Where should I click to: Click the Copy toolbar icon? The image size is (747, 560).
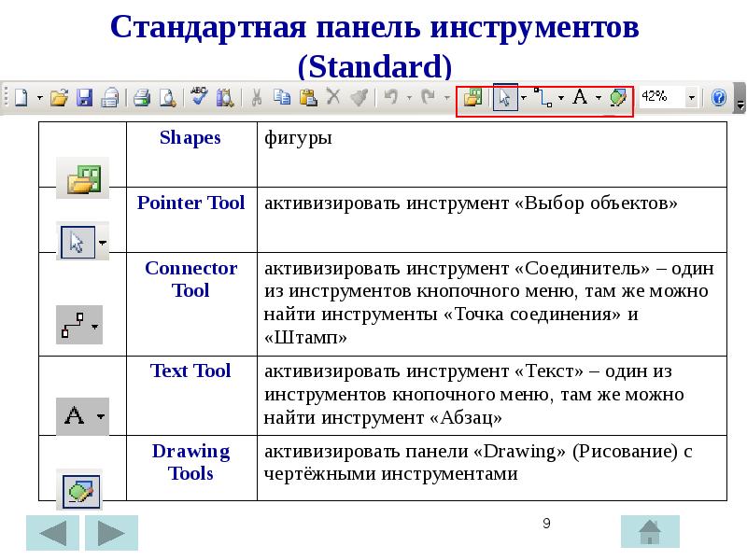pyautogui.click(x=282, y=97)
